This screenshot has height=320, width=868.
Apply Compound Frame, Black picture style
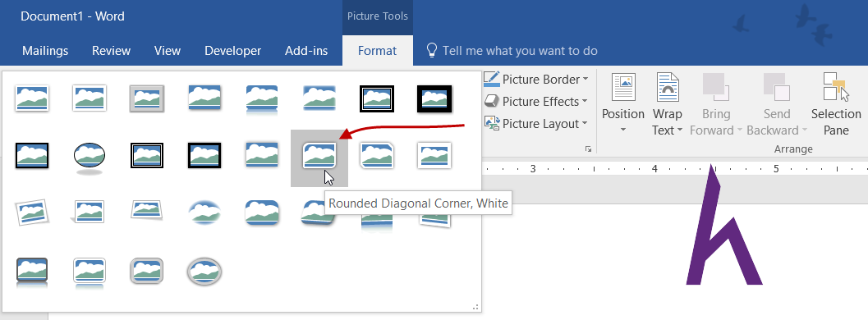pyautogui.click(x=147, y=156)
